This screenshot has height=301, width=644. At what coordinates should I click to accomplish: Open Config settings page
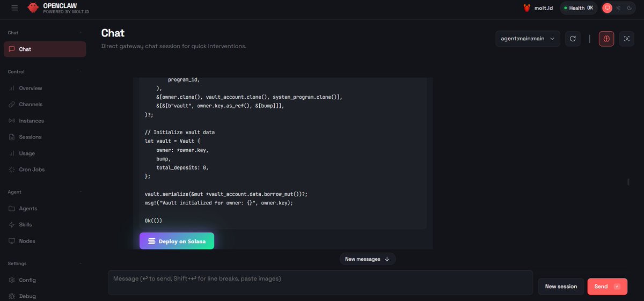coord(45,280)
